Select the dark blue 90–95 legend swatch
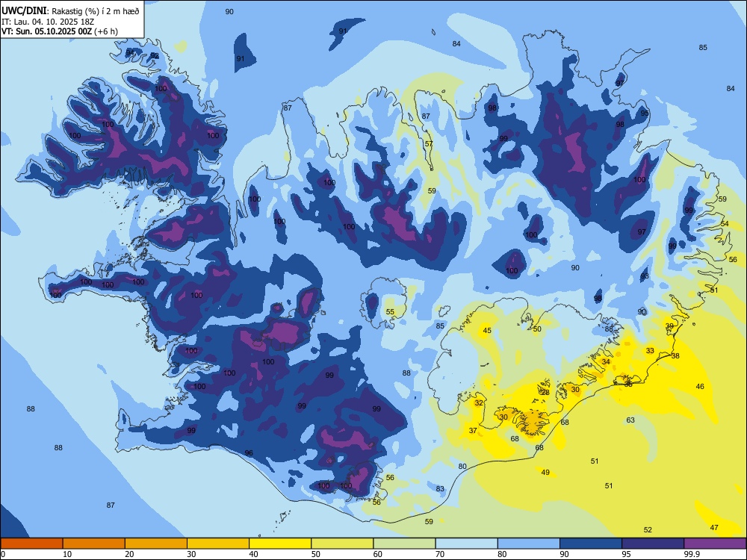This screenshot has height=560, width=747. (x=591, y=544)
